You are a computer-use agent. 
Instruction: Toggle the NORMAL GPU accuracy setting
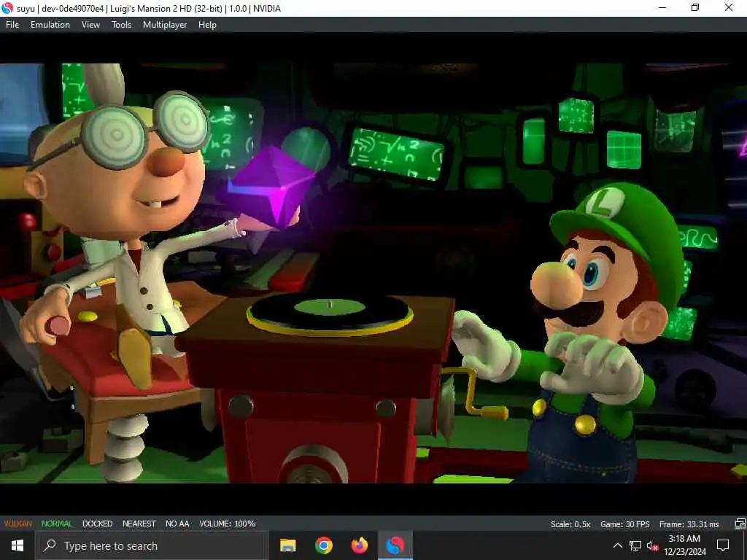(x=57, y=524)
